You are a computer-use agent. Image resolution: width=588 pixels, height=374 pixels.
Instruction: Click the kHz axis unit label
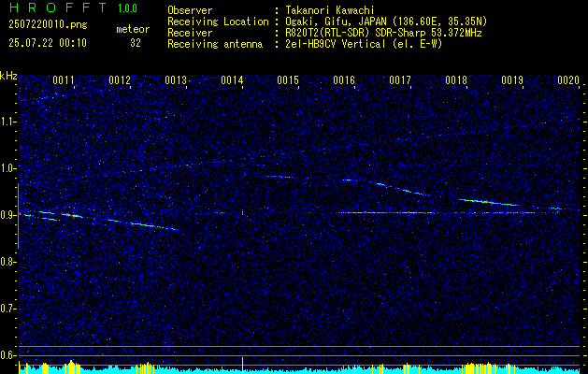8,76
